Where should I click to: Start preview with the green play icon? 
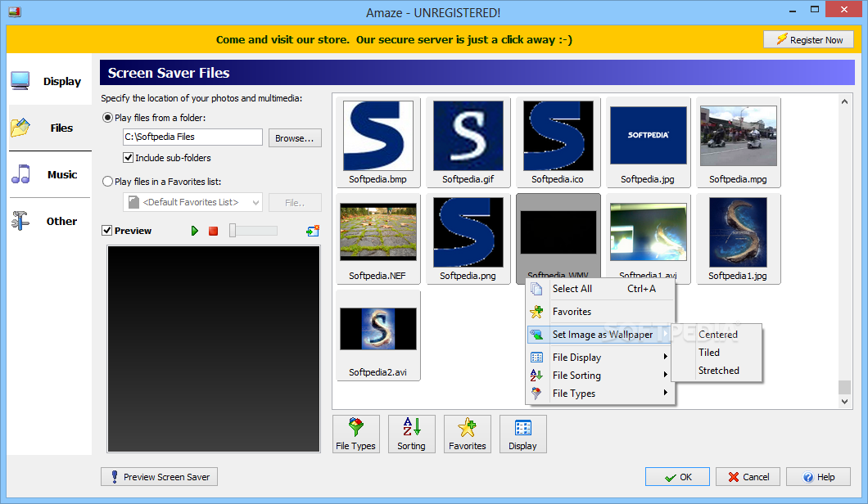pos(194,231)
